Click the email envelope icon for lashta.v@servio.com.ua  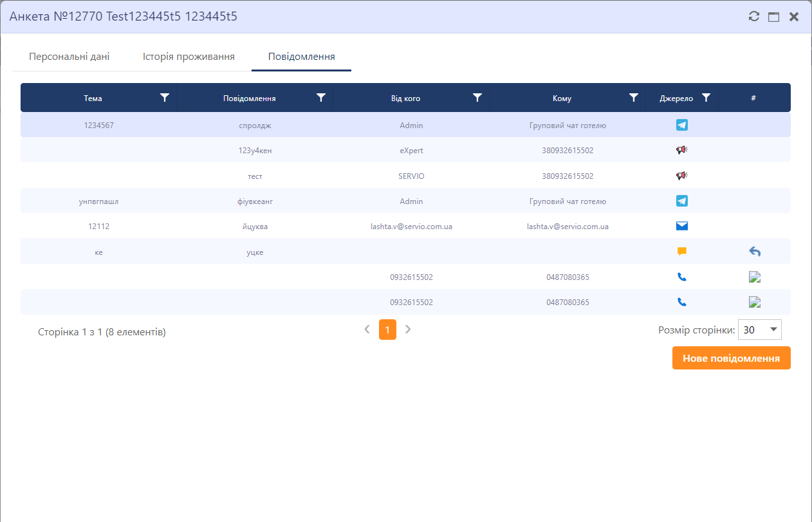point(681,226)
